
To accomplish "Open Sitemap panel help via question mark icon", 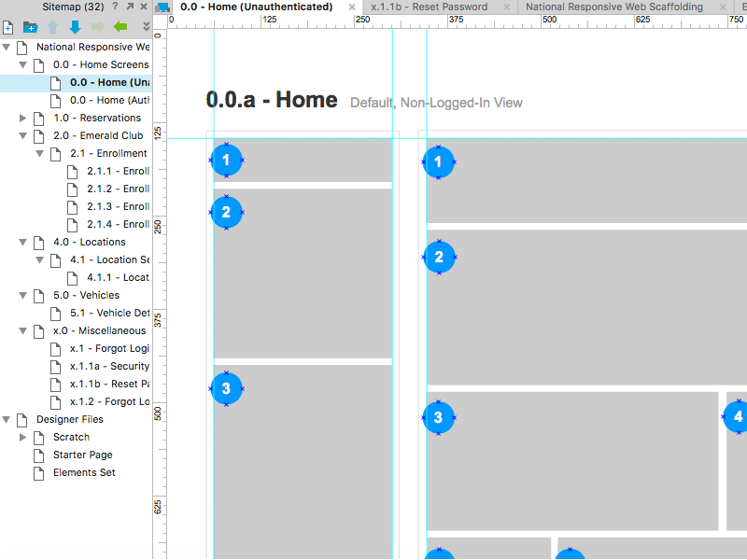I will [114, 7].
